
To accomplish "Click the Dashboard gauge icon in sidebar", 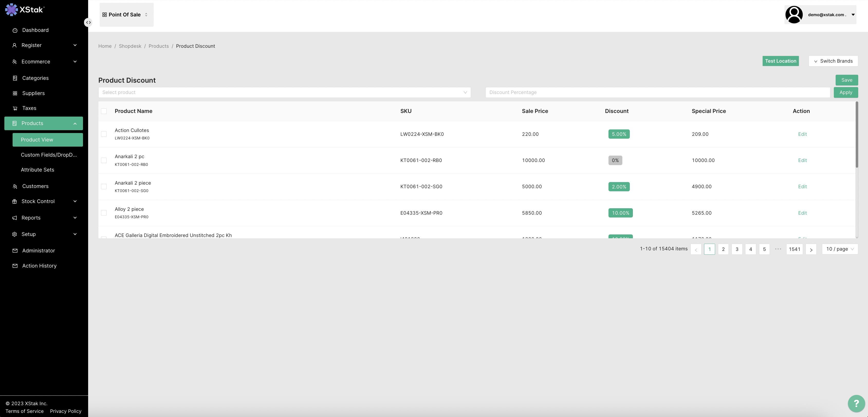I will (15, 30).
